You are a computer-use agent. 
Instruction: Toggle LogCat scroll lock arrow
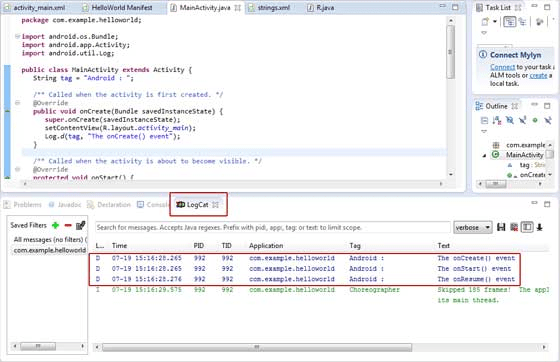pos(540,227)
